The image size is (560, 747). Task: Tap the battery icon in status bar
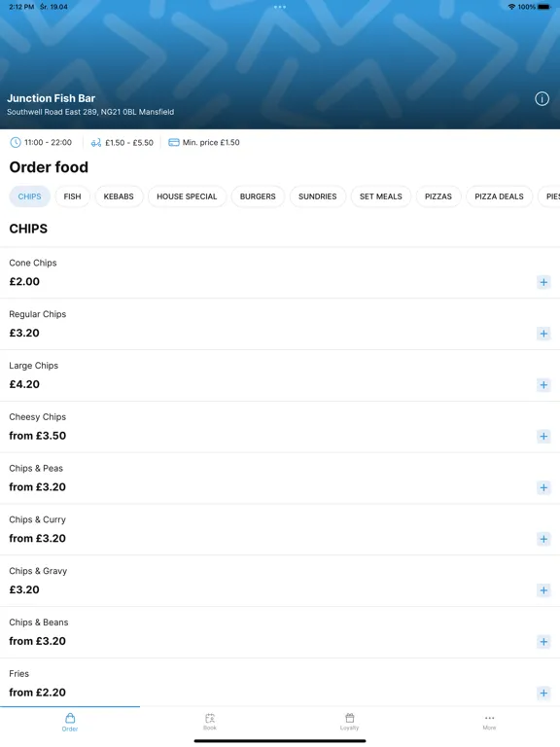543,7
